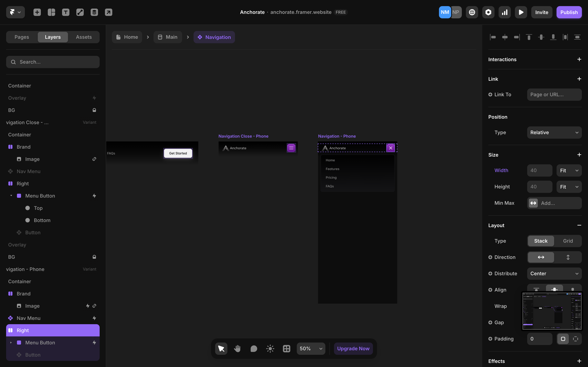
Task: Switch to the Assets tab
Action: (x=84, y=37)
